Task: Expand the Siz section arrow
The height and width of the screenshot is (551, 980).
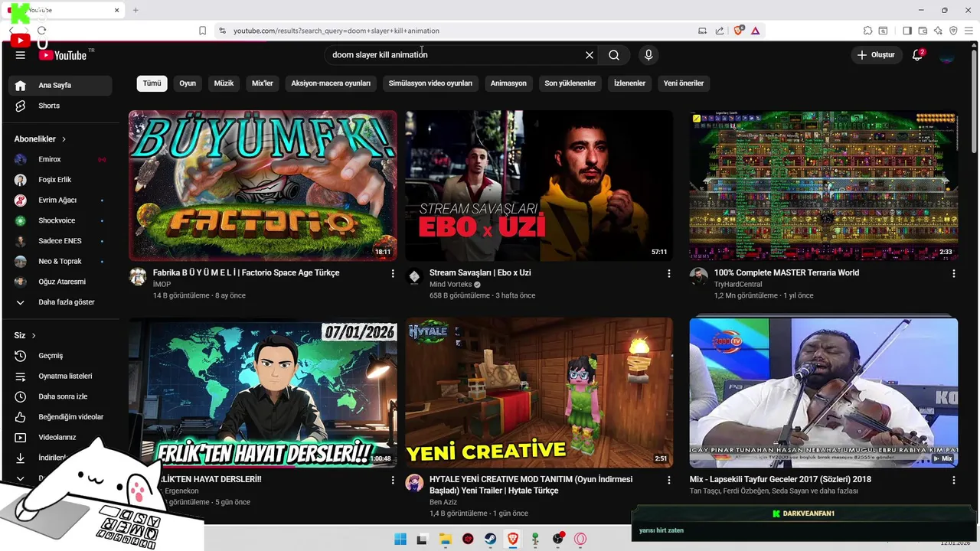Action: pos(34,336)
